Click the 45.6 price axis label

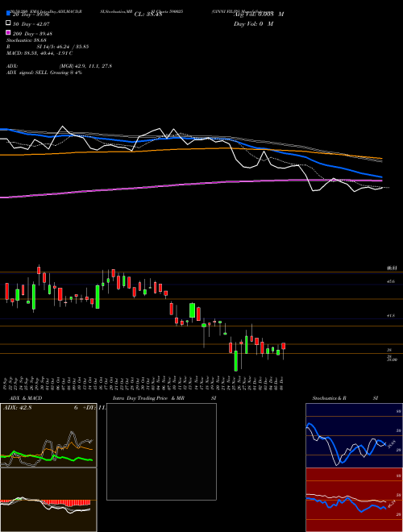391,281
